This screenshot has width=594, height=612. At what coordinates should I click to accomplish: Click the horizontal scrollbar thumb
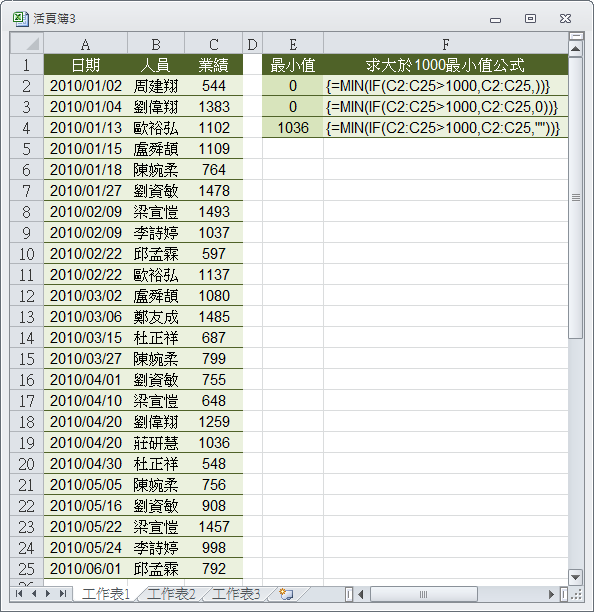point(423,594)
